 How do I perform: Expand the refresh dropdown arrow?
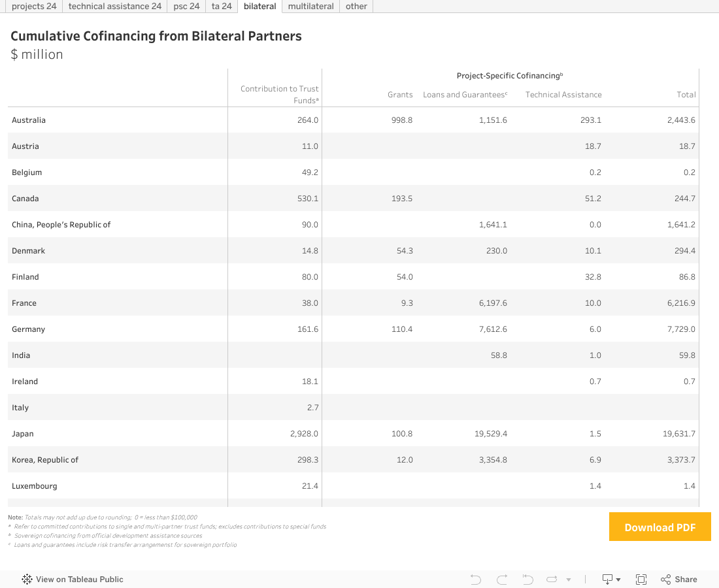569,580
